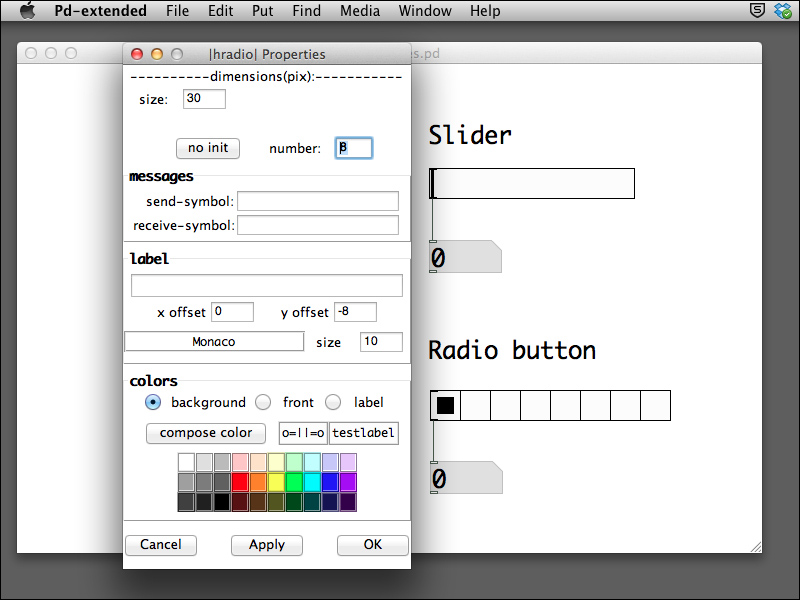Open the Apple menu
Image resolution: width=800 pixels, height=600 pixels.
27,11
